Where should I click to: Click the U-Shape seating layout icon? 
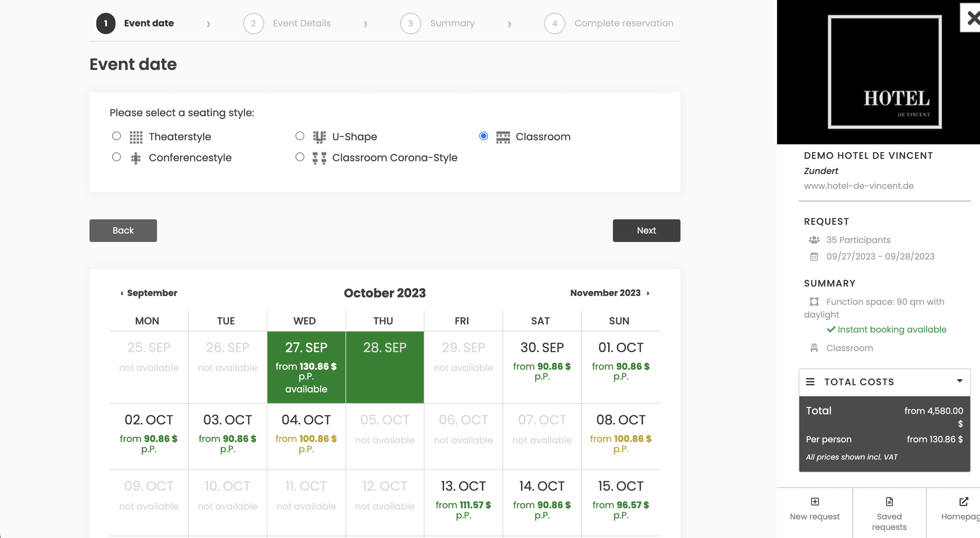(319, 137)
